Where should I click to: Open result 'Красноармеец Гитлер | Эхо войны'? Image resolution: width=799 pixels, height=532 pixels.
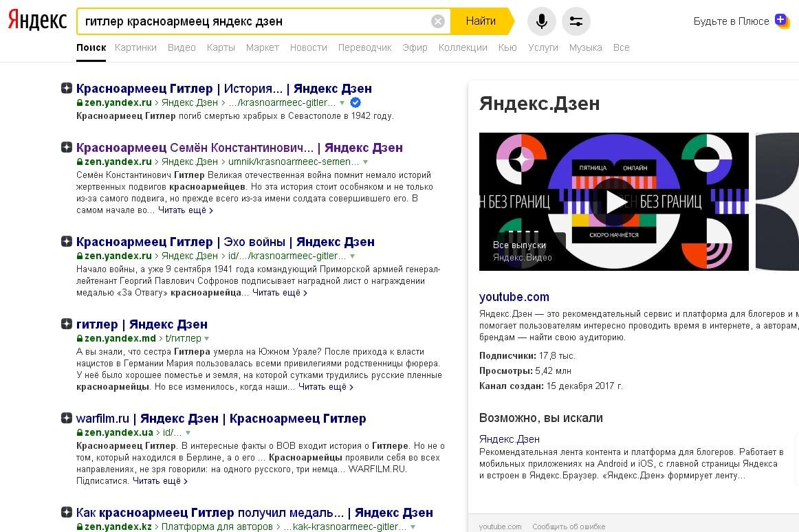[226, 241]
